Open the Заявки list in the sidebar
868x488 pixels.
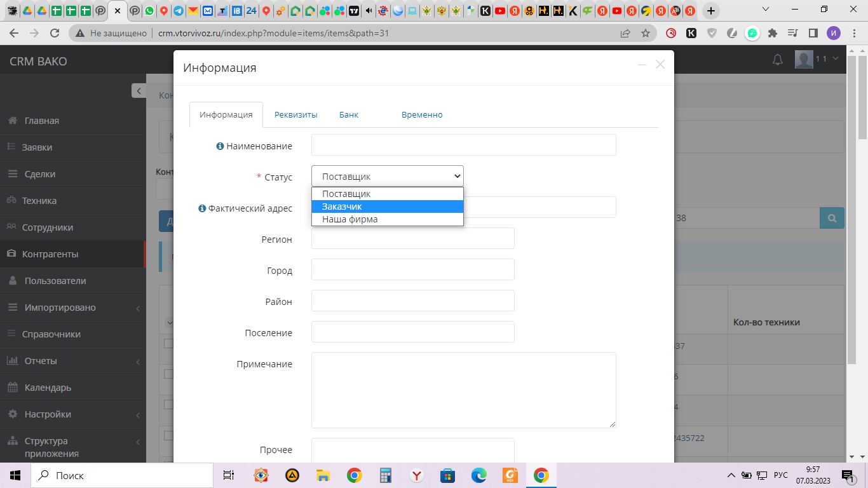pyautogui.click(x=37, y=147)
